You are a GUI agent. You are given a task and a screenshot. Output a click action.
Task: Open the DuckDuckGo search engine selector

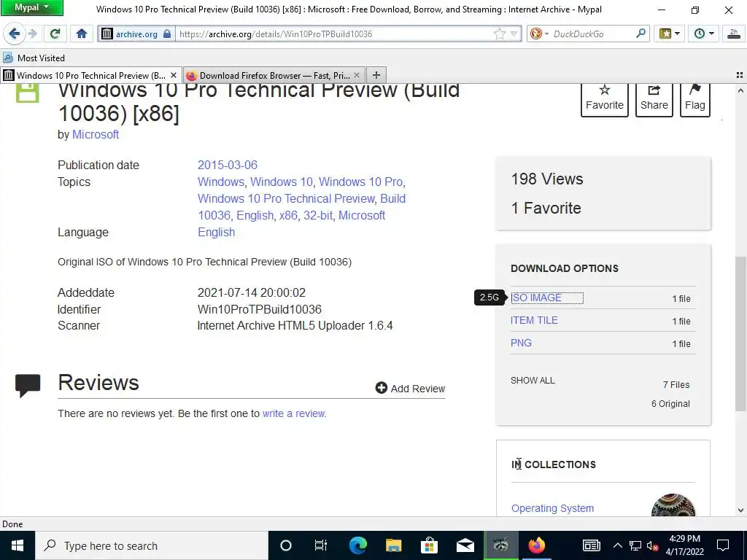pos(539,34)
